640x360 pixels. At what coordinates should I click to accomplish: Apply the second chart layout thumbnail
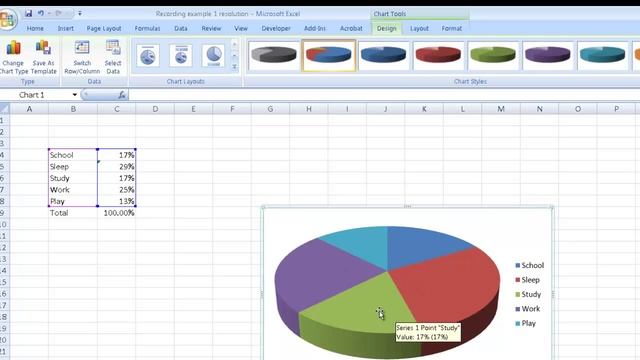coord(181,56)
